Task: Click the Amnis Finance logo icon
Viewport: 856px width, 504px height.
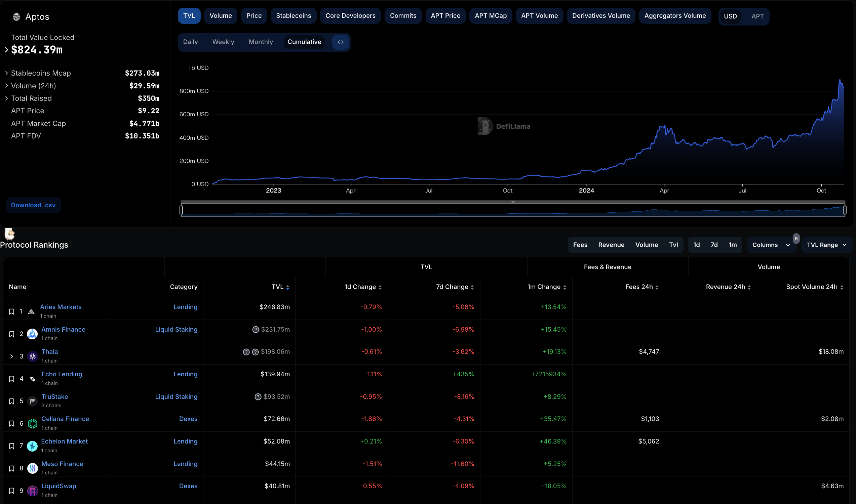Action: 32,334
